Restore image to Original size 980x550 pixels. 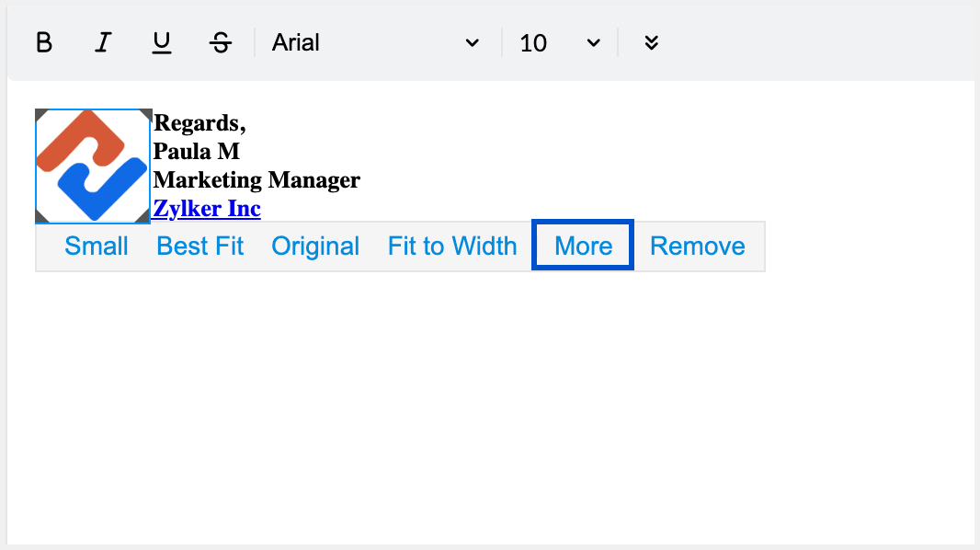pos(315,246)
